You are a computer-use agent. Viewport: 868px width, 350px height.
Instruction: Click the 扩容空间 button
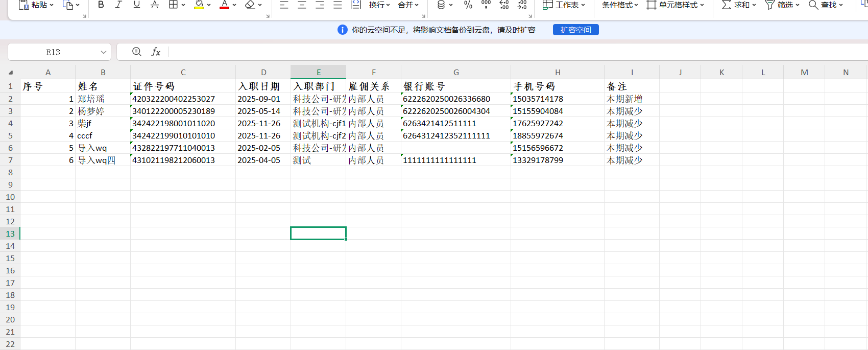click(575, 30)
